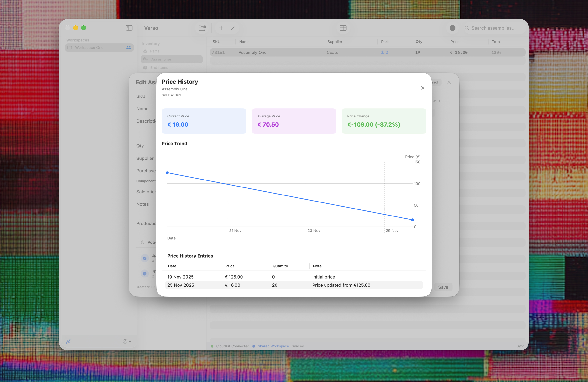Click the Search assemblies field

coord(493,28)
